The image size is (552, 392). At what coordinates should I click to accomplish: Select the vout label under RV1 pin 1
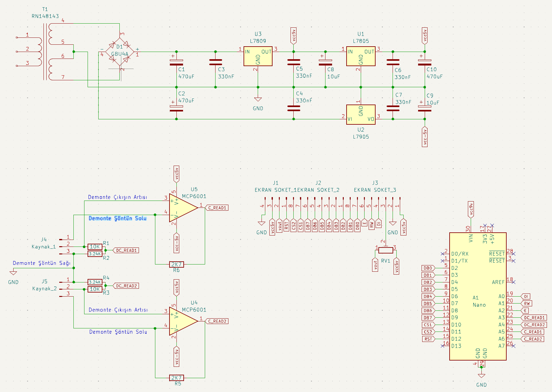pos(375,265)
